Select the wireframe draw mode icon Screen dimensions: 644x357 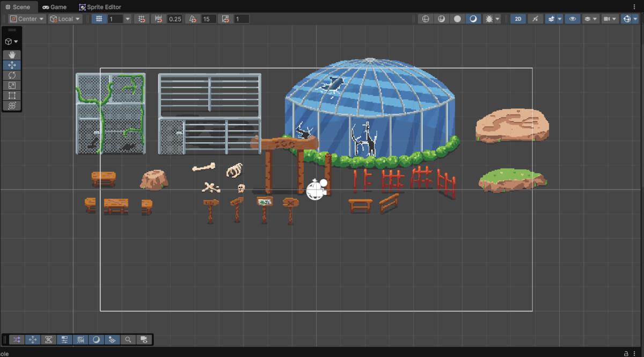click(426, 19)
